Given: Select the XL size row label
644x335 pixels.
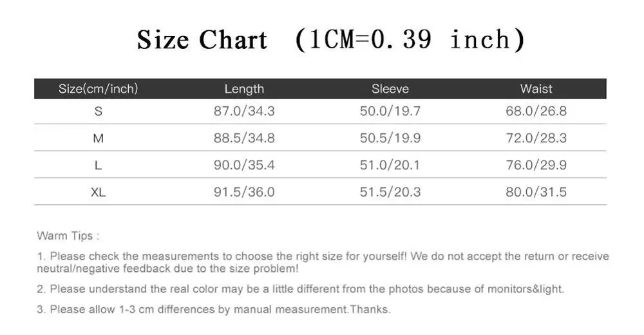Looking at the screenshot, I should (x=99, y=192).
